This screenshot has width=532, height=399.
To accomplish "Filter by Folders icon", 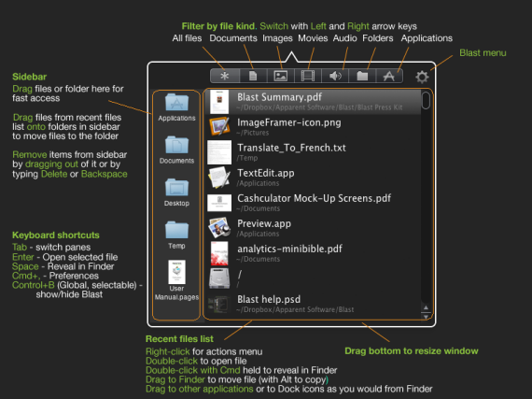I will click(x=362, y=76).
